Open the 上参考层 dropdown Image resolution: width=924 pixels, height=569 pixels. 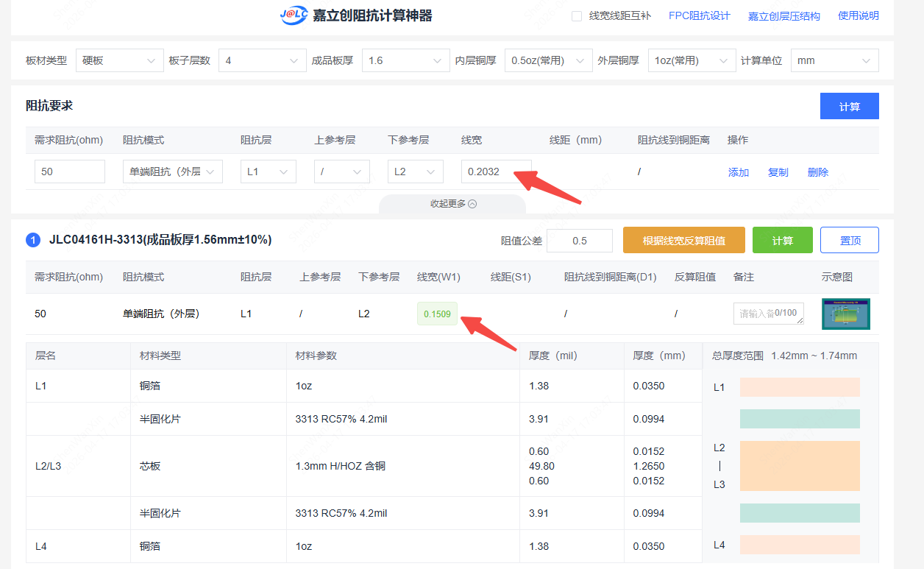(342, 172)
